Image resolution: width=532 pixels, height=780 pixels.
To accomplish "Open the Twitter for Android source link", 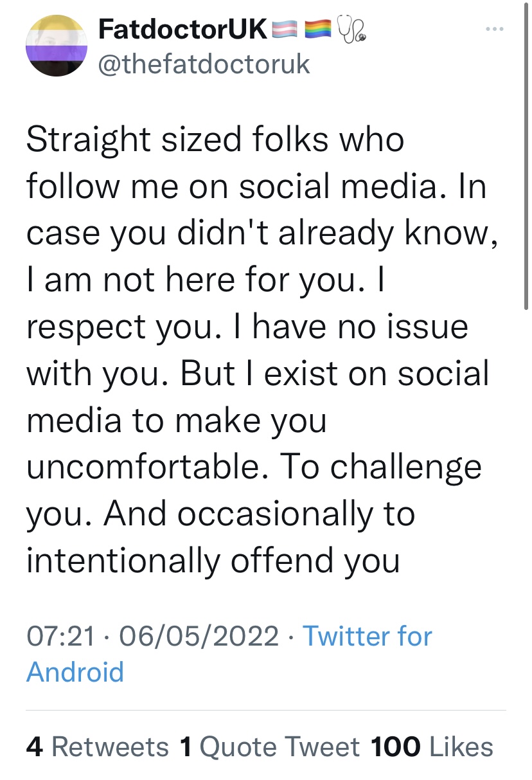I will click(x=229, y=654).
